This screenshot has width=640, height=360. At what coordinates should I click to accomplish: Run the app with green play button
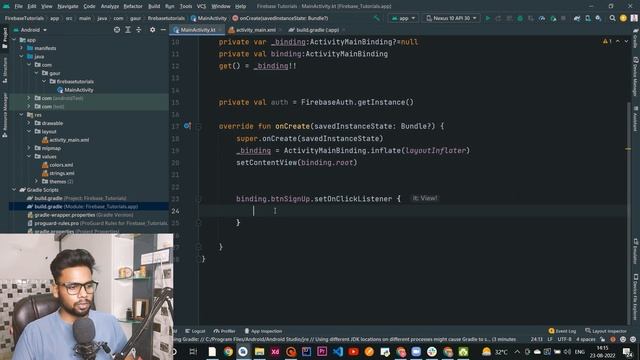(x=487, y=18)
